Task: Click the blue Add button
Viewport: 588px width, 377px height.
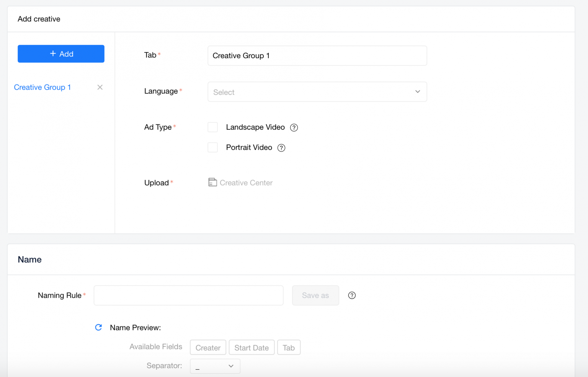Action: click(61, 54)
